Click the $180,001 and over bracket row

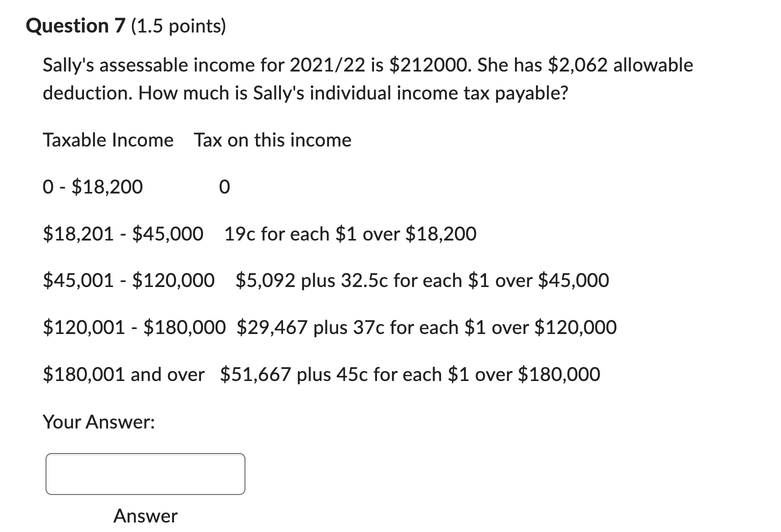pos(123,374)
